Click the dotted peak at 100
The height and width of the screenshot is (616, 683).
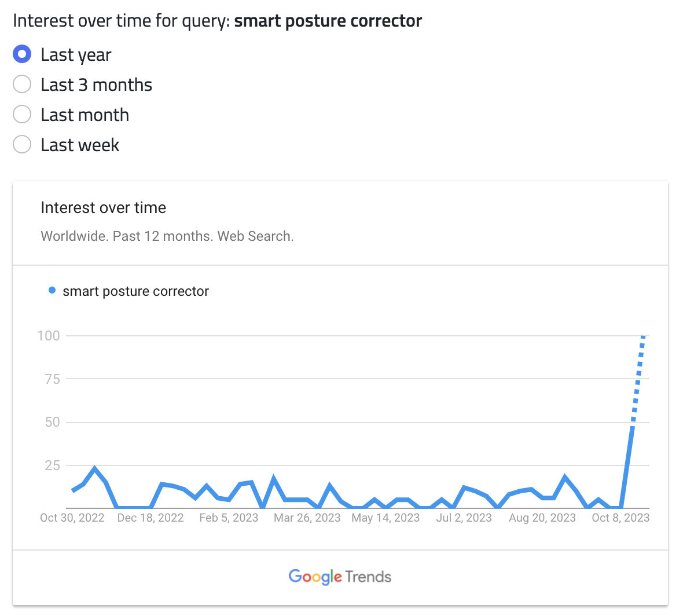643,337
